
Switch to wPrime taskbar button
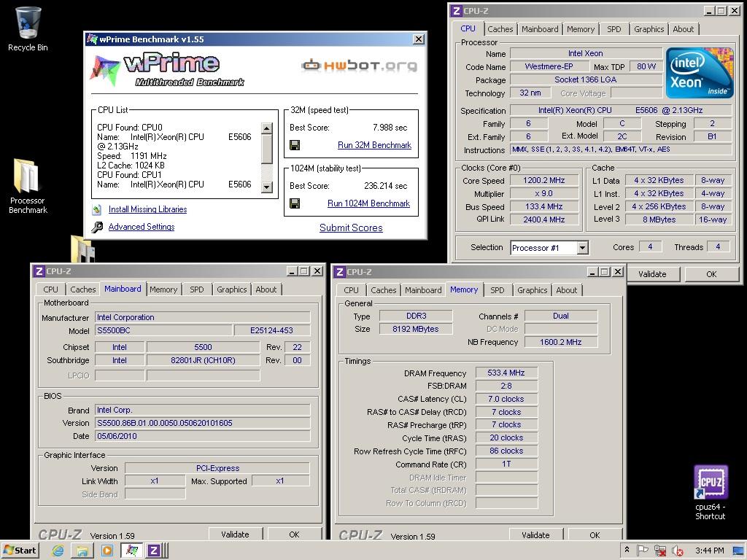point(131,551)
